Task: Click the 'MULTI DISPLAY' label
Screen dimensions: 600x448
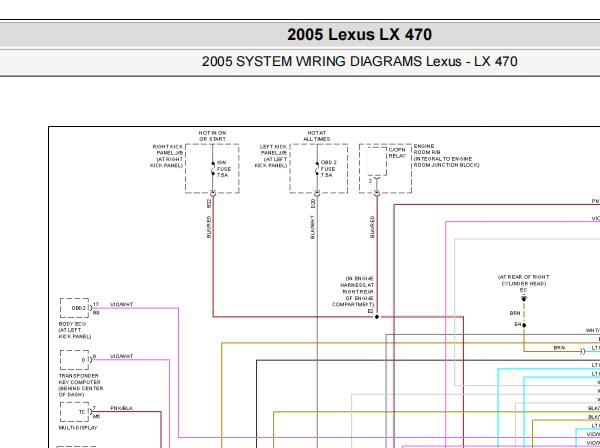Action: click(78, 428)
